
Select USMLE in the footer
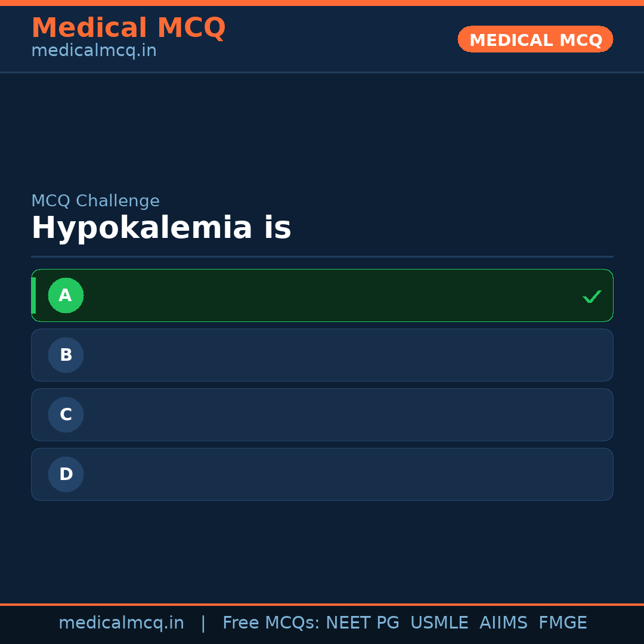pyautogui.click(x=439, y=623)
